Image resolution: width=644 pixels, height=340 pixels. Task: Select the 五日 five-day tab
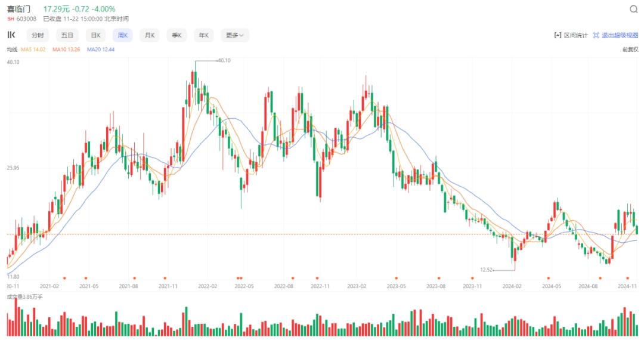[67, 35]
